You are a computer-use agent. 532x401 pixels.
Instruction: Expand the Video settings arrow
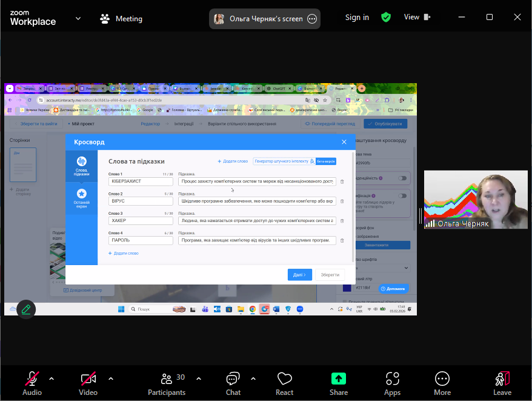pyautogui.click(x=111, y=379)
